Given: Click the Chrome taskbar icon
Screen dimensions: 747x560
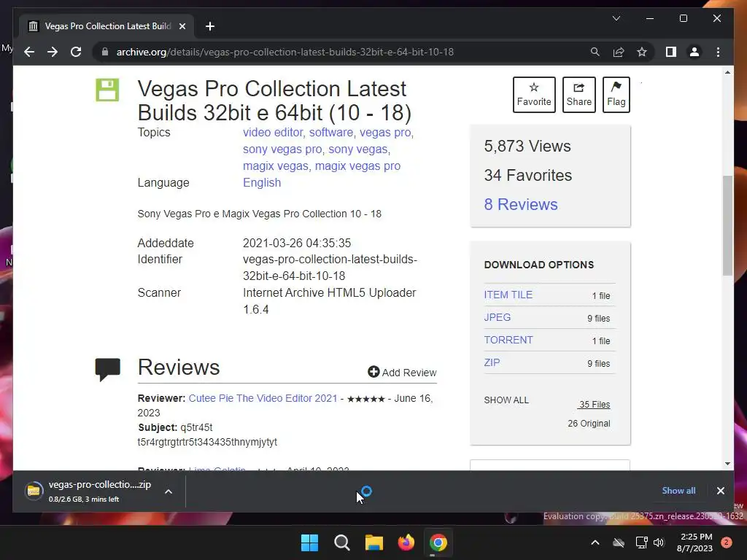Looking at the screenshot, I should 438,542.
